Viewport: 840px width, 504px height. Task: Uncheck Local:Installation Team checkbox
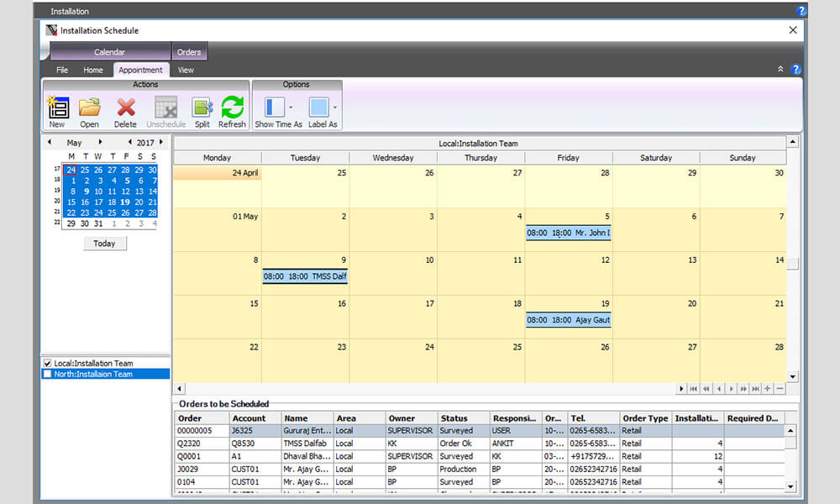(48, 364)
